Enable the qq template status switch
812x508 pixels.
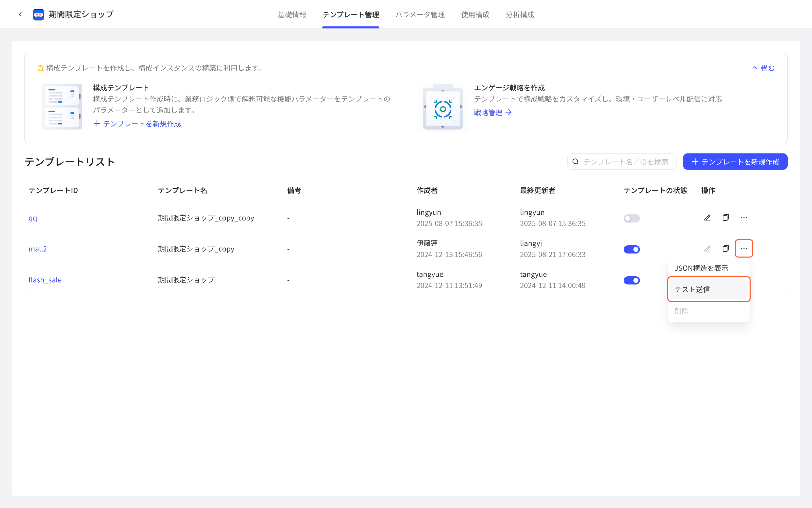(x=632, y=218)
